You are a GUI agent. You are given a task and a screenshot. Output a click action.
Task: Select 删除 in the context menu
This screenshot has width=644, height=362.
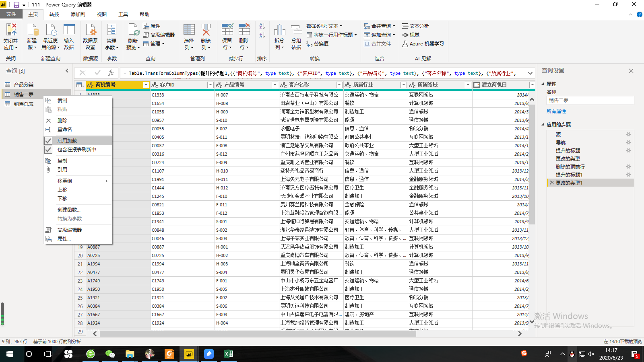78,121
